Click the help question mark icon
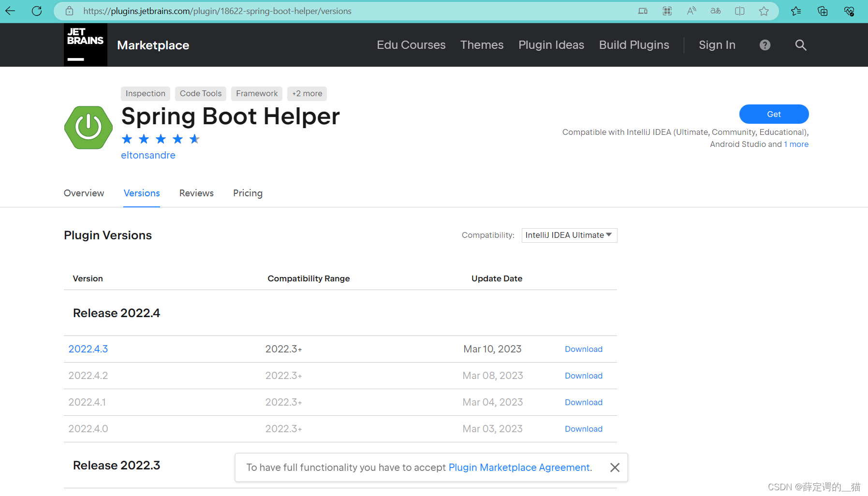 [x=765, y=45]
